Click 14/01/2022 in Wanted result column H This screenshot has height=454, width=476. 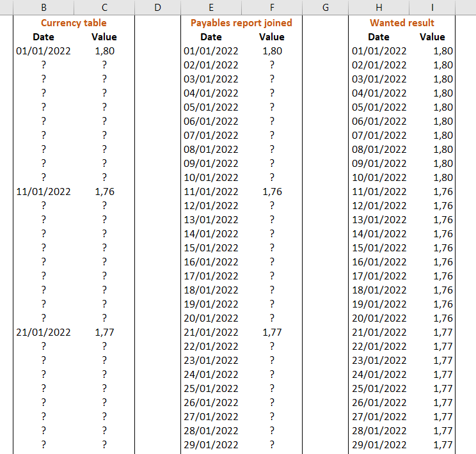click(x=379, y=234)
